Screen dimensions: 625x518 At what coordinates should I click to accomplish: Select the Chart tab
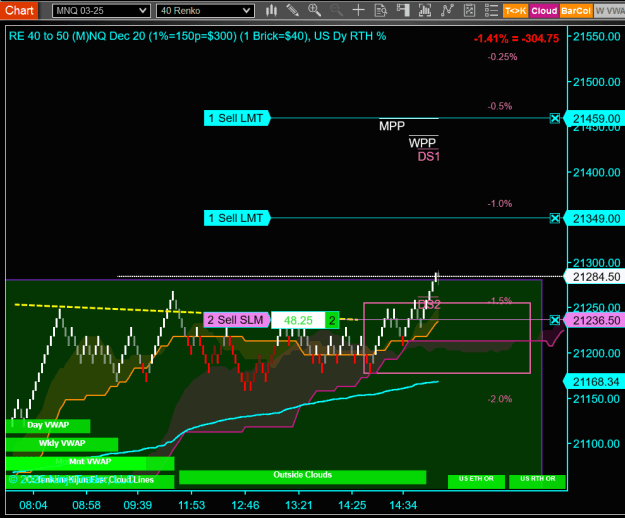tap(19, 10)
